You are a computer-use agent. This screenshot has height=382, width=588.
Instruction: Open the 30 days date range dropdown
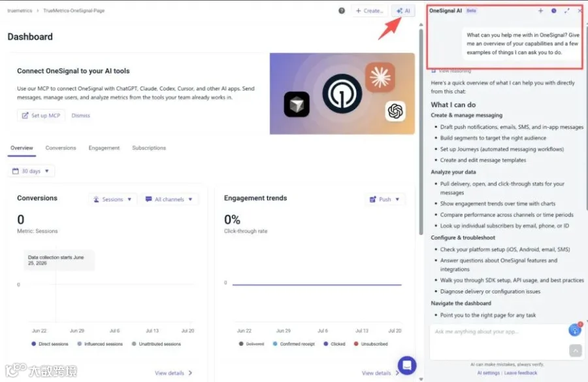coord(31,171)
